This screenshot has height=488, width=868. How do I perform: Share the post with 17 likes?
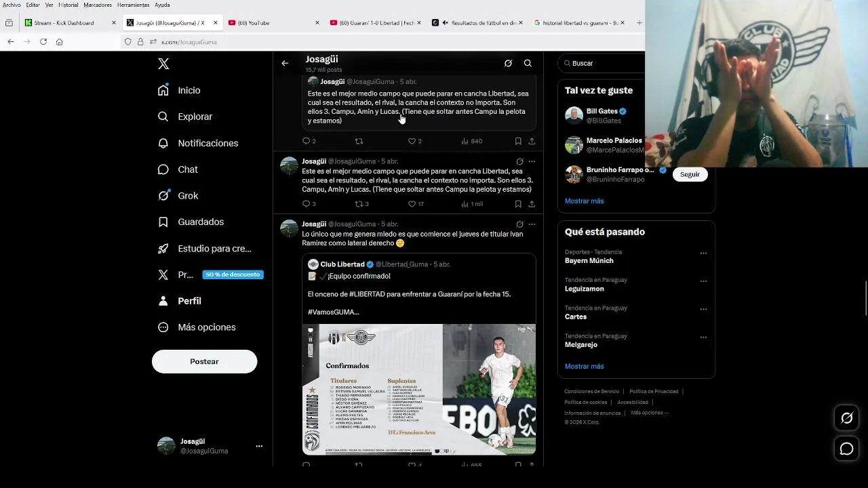click(532, 204)
